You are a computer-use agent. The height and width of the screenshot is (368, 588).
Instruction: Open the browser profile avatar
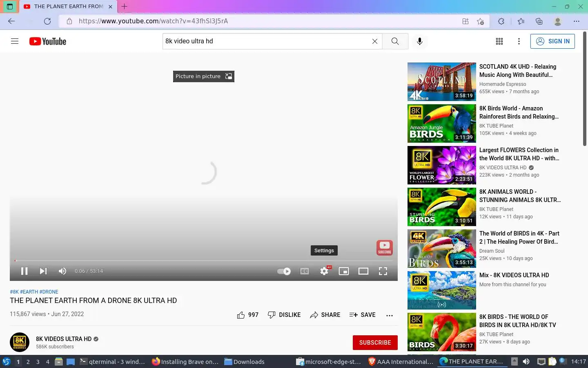click(557, 21)
